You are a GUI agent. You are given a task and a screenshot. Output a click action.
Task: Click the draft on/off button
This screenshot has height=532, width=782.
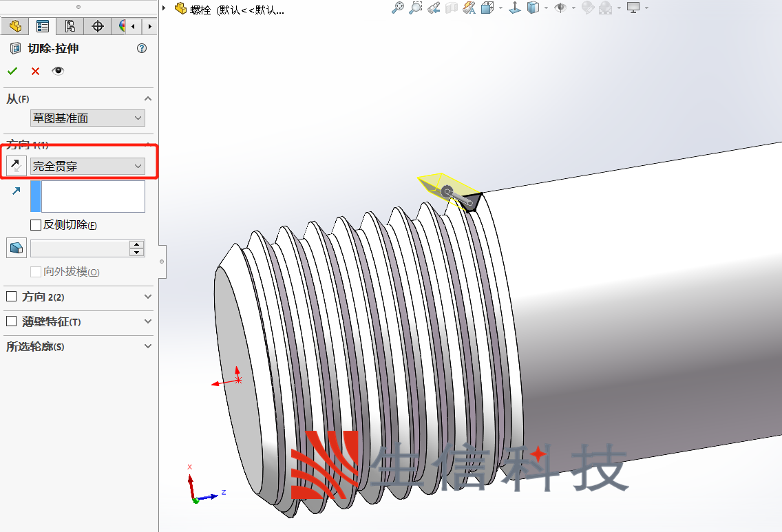16,248
